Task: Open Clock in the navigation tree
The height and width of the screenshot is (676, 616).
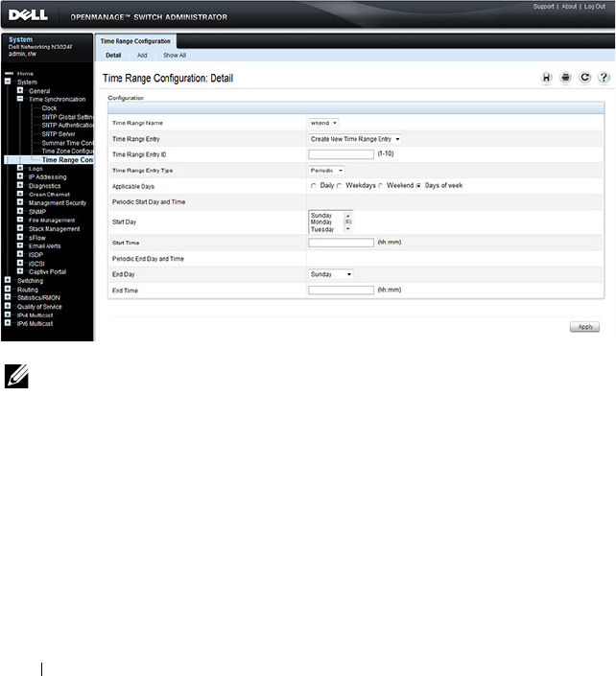Action: (49, 108)
